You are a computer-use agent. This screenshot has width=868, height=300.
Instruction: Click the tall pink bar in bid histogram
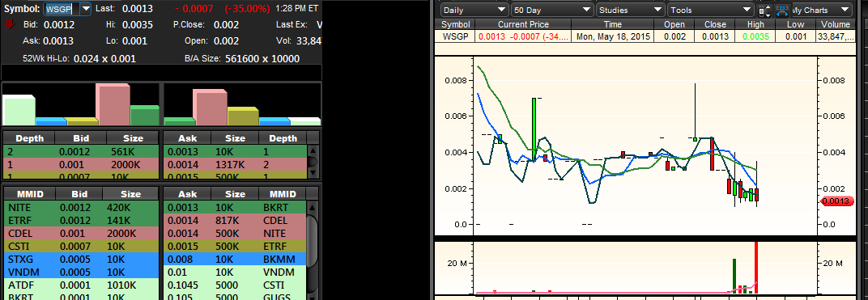point(113,104)
